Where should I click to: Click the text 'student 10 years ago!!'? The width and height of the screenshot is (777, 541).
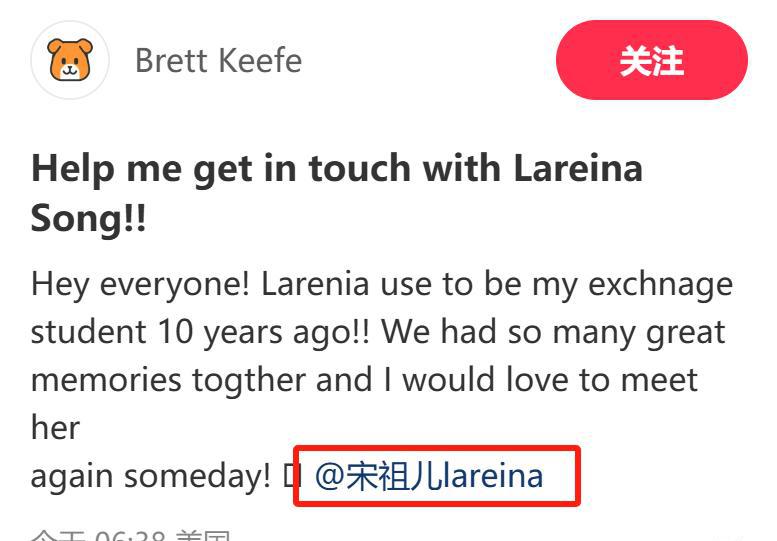(200, 332)
